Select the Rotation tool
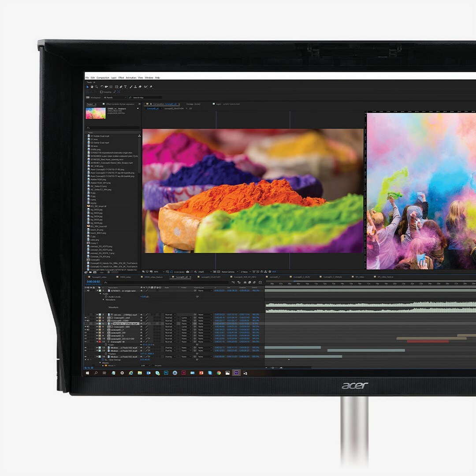 [102, 87]
